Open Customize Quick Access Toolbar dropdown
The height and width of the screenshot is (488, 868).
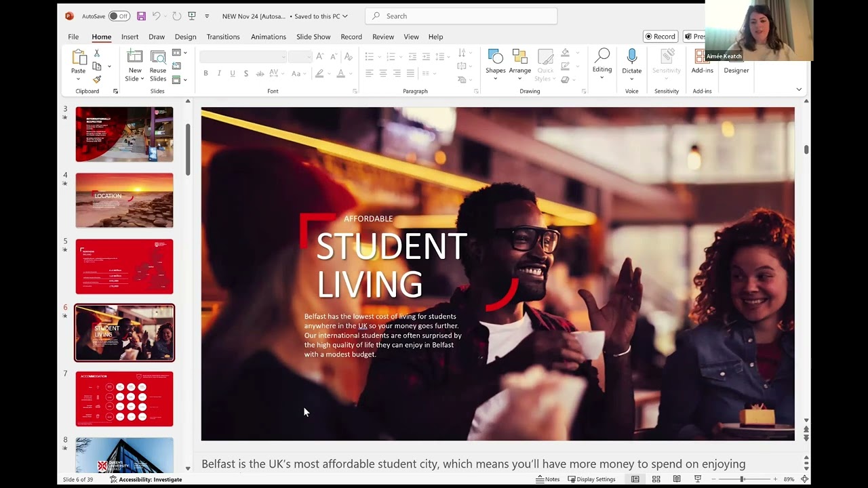207,16
